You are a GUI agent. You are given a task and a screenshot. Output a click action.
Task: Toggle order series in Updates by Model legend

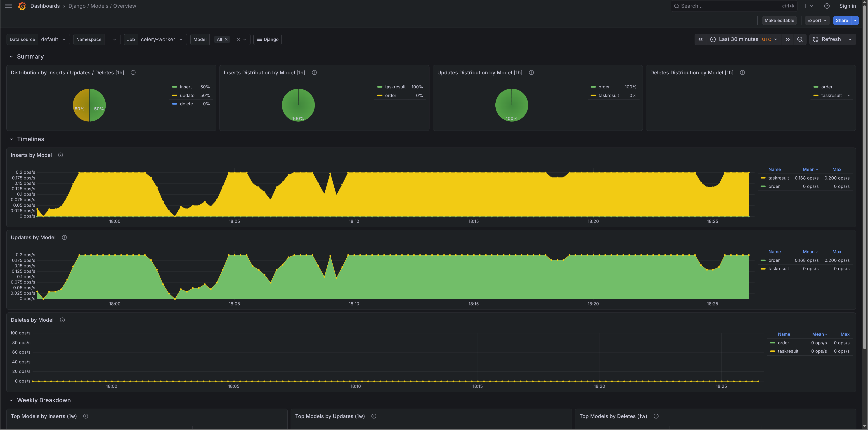(x=774, y=260)
